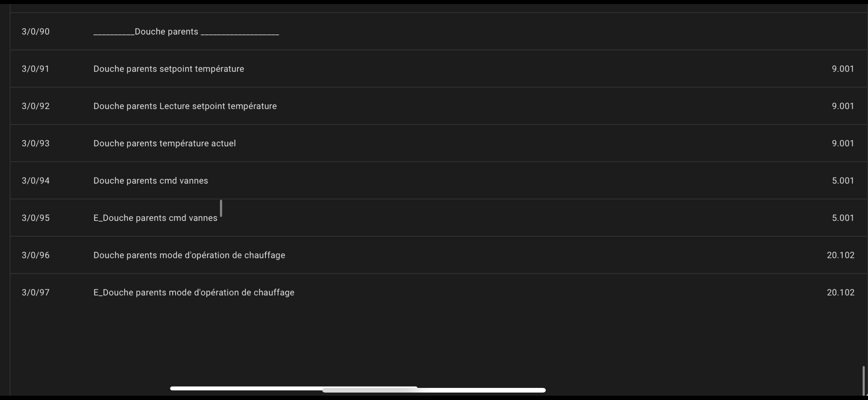
Task: Click group address 3/0/92
Action: pos(35,106)
